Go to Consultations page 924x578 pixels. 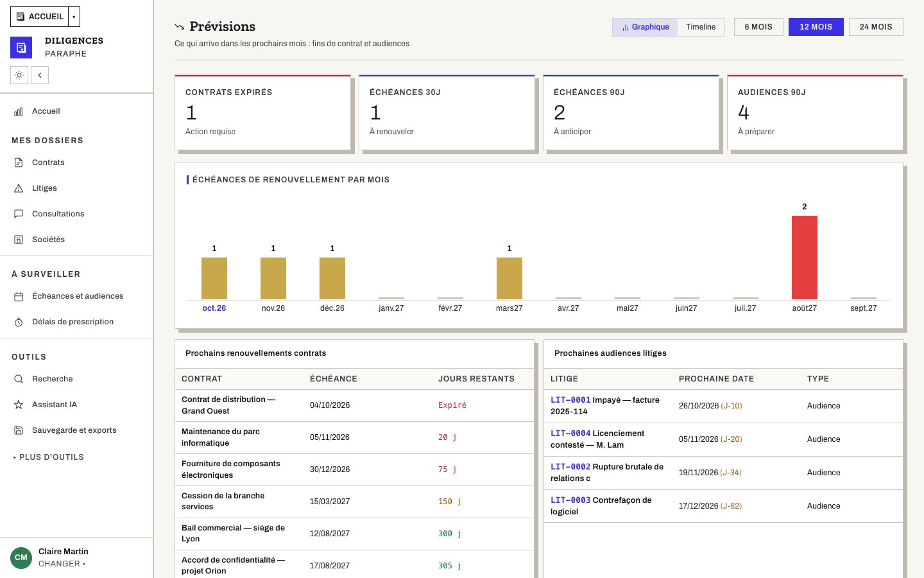(x=76, y=214)
